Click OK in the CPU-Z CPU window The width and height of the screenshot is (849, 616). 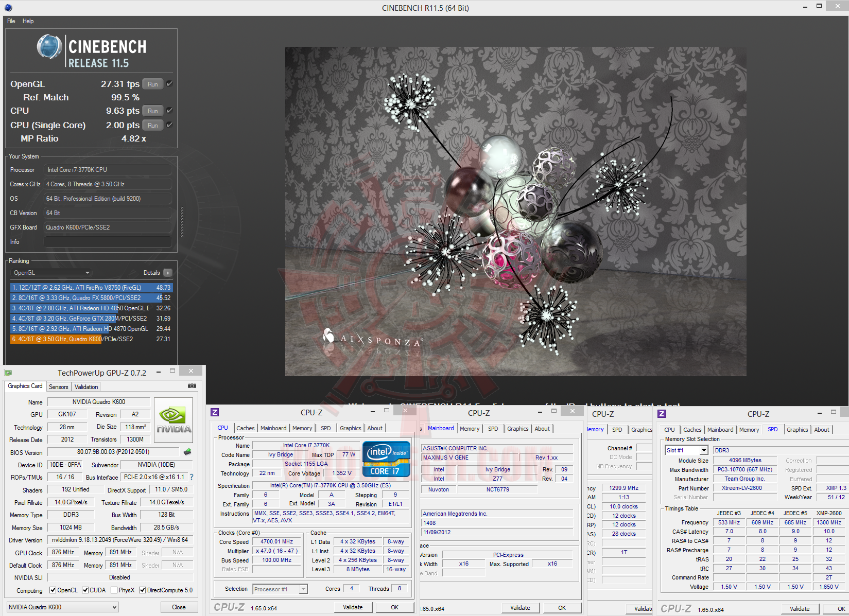395,607
